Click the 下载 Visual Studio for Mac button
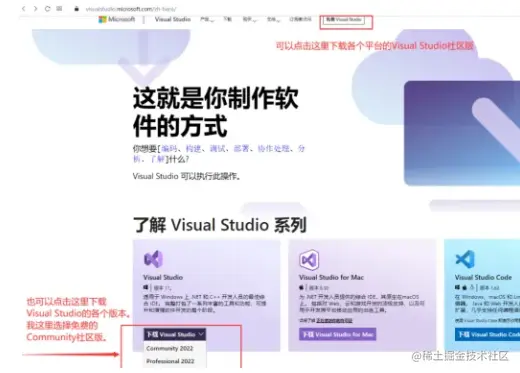The height and width of the screenshot is (373, 520). coord(337,334)
